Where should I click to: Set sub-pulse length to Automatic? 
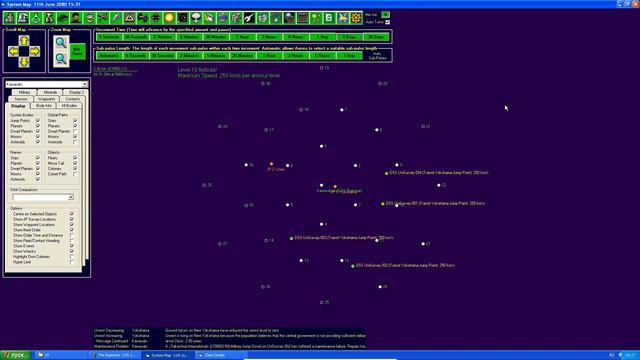(x=109, y=56)
